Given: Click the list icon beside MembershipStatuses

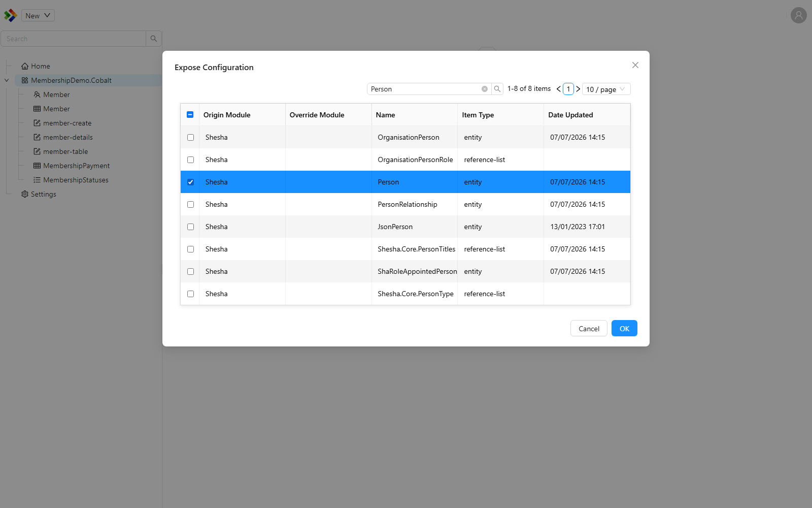Looking at the screenshot, I should 37,180.
